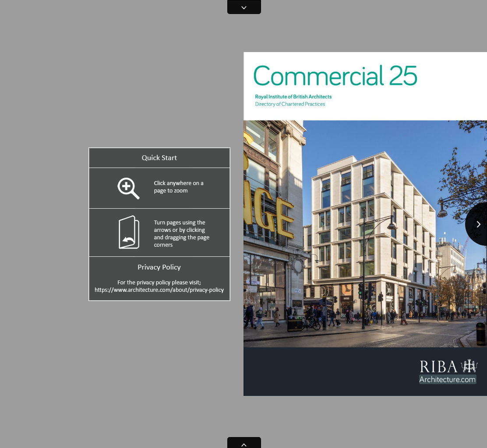Expand the bottom panel chevron tab
The image size is (487, 448).
244,443
